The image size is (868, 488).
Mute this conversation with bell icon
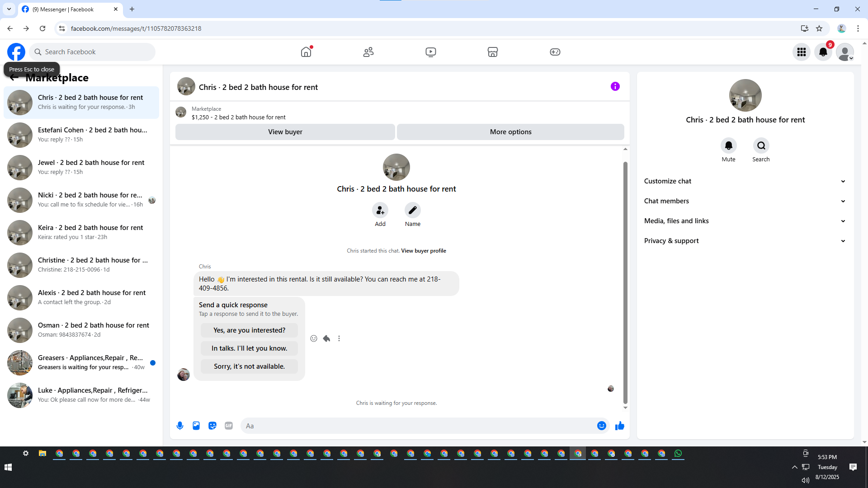728,145
